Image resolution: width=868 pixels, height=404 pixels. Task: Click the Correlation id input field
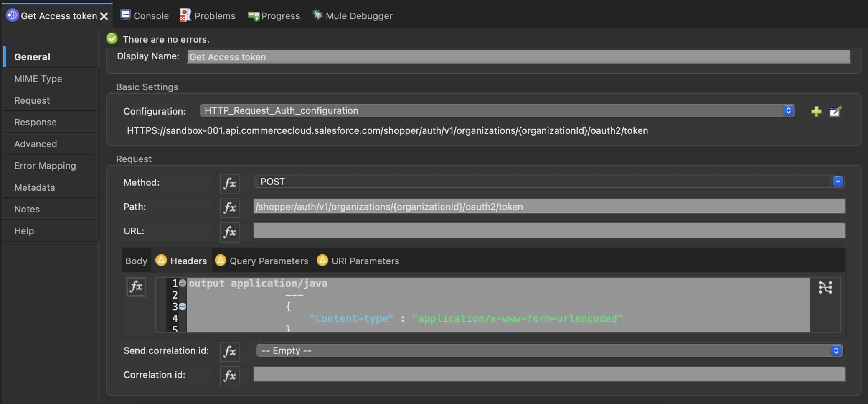pyautogui.click(x=549, y=374)
